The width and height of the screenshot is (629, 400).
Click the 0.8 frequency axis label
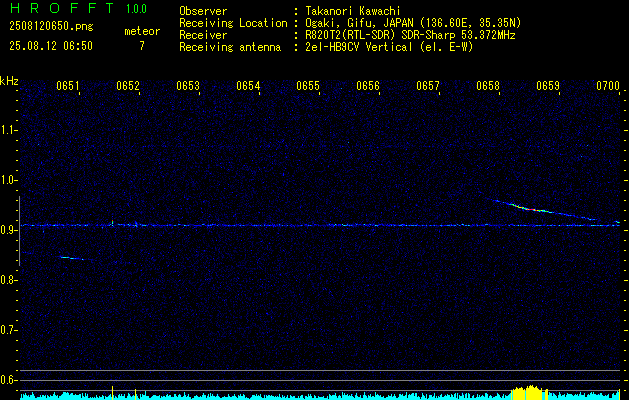pos(8,280)
